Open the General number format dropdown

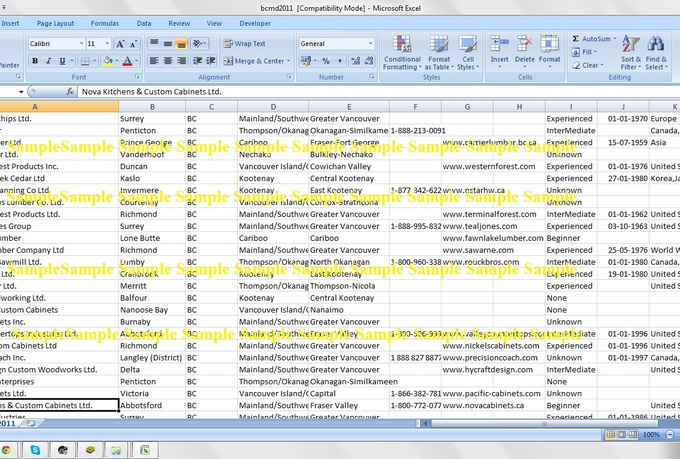point(370,44)
